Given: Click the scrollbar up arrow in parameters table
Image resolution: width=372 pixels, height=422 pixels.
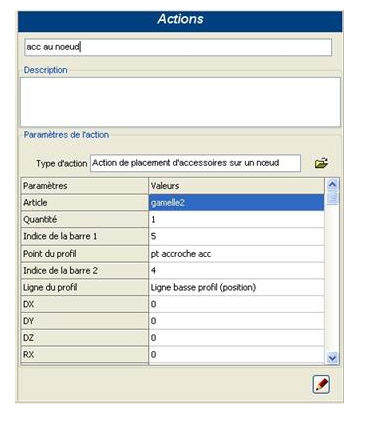Looking at the screenshot, I should pyautogui.click(x=332, y=184).
